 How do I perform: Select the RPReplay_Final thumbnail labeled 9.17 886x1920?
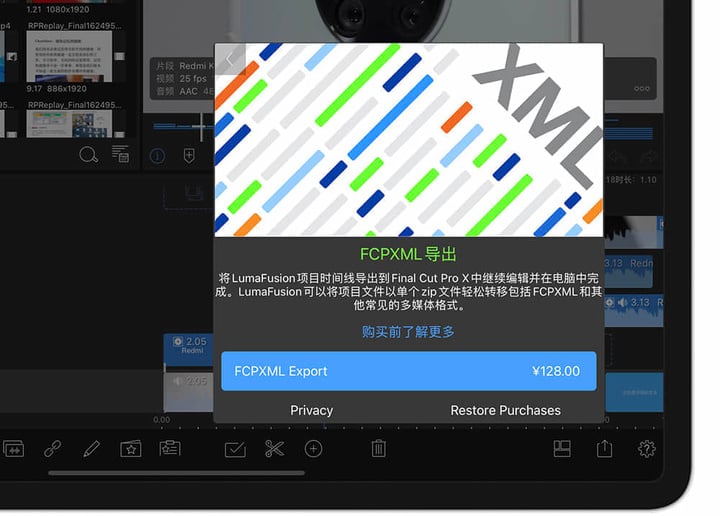click(x=69, y=57)
